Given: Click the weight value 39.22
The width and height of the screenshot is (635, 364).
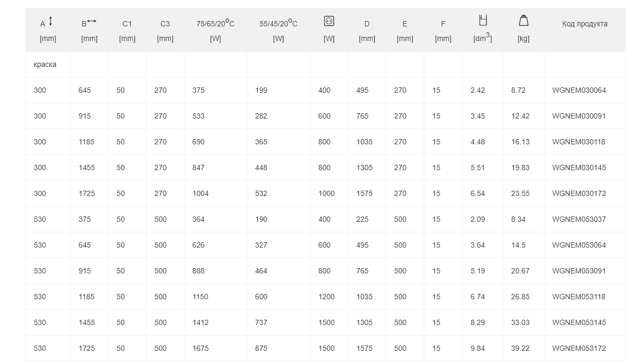Looking at the screenshot, I should (x=520, y=348).
